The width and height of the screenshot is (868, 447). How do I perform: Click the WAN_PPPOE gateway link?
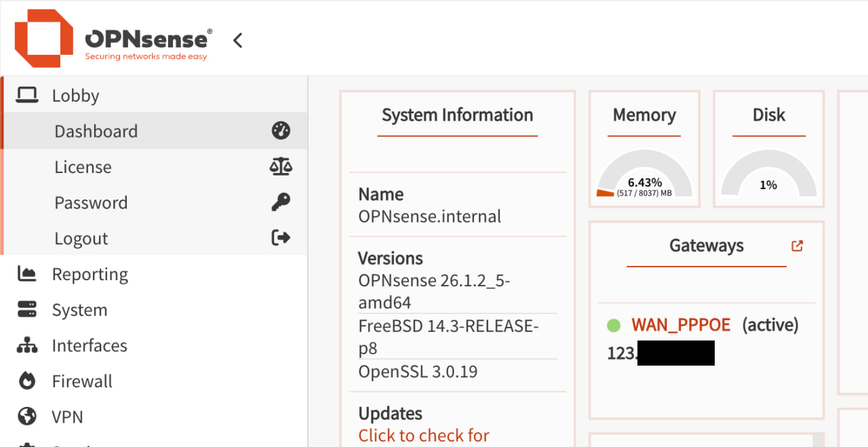pos(680,324)
